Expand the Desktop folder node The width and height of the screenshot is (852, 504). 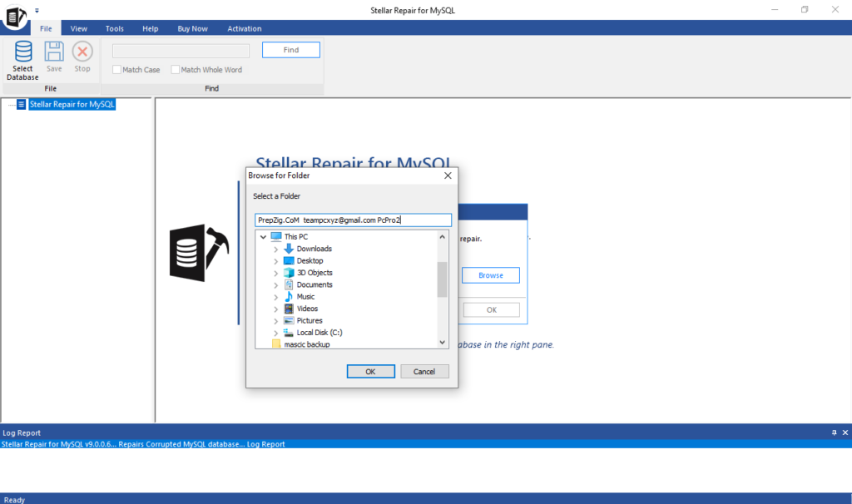point(276,261)
